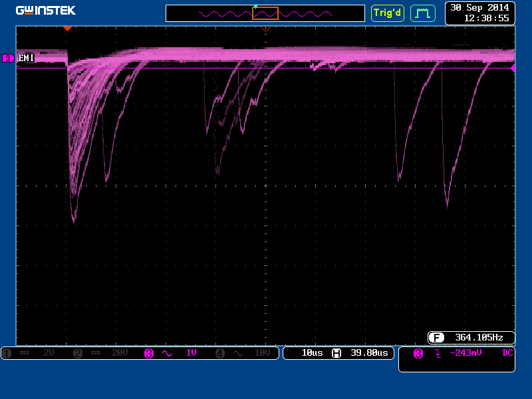Click the 39.80us horizontal position value
This screenshot has width=532, height=399.
point(370,353)
